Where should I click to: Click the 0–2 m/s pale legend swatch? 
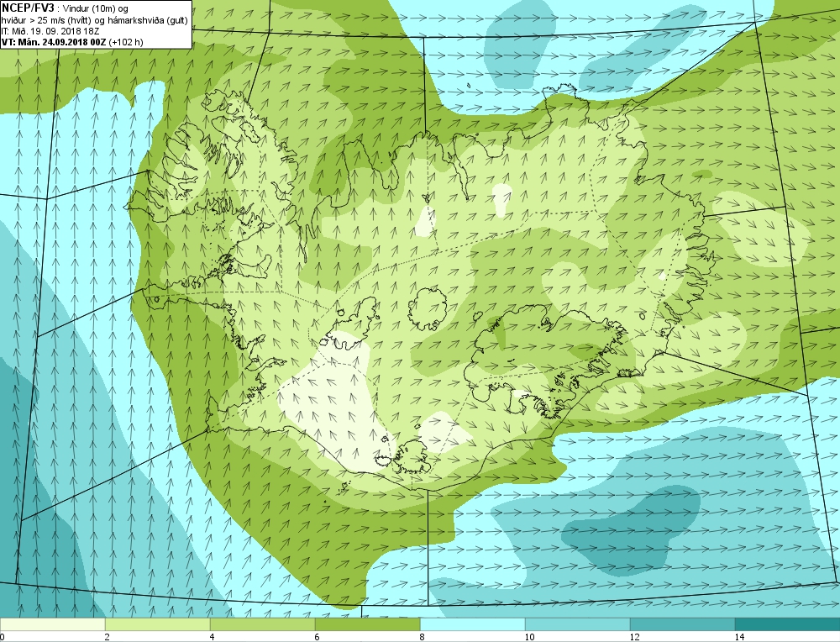click(52, 624)
